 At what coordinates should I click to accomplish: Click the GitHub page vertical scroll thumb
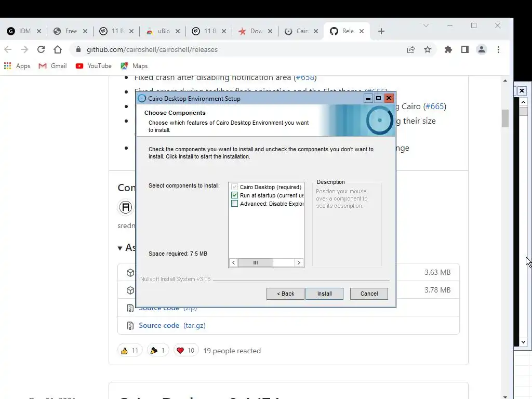coord(505,118)
